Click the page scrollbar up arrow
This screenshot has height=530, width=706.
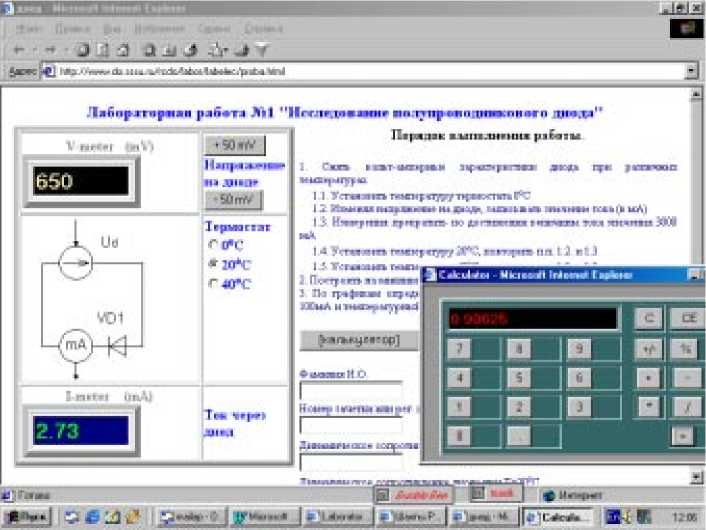pyautogui.click(x=696, y=94)
